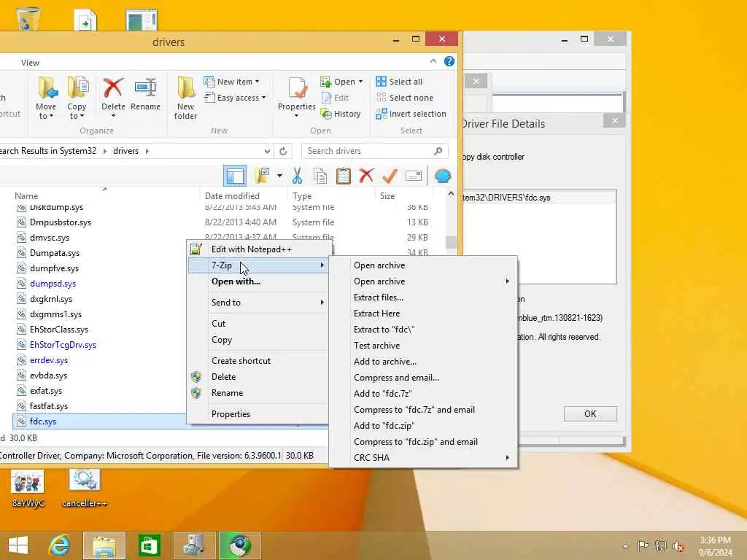Sort by the Name column header
747x560 pixels.
pyautogui.click(x=26, y=195)
